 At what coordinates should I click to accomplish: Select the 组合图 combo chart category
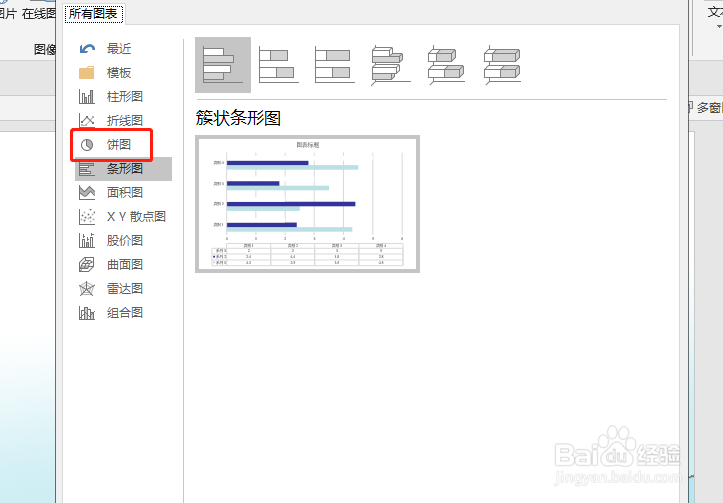[x=124, y=313]
